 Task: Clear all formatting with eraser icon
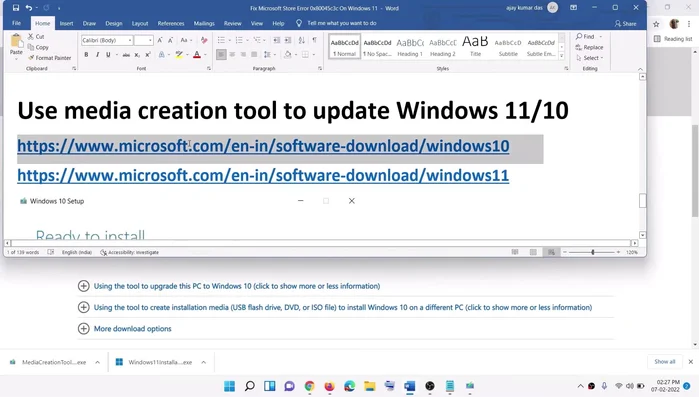pyautogui.click(x=204, y=40)
